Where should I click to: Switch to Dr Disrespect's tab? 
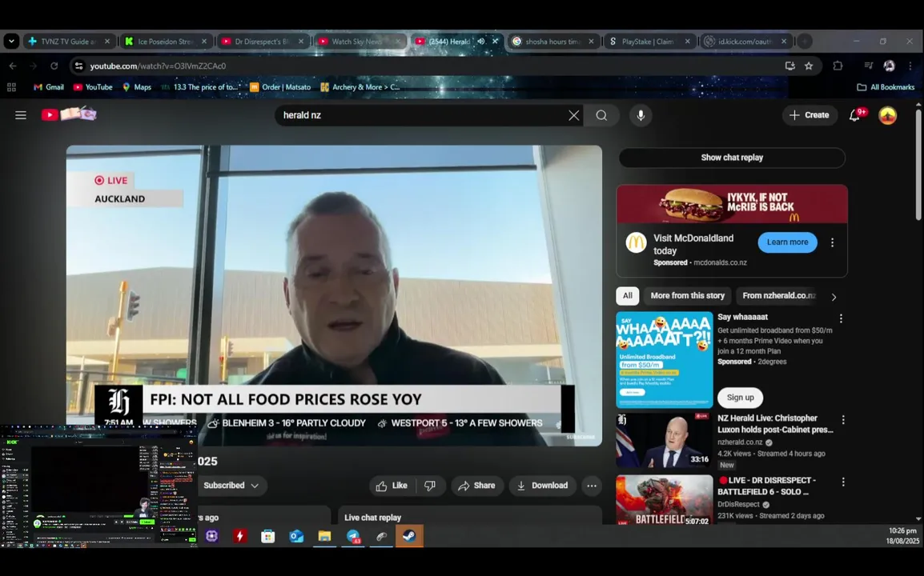coord(263,42)
